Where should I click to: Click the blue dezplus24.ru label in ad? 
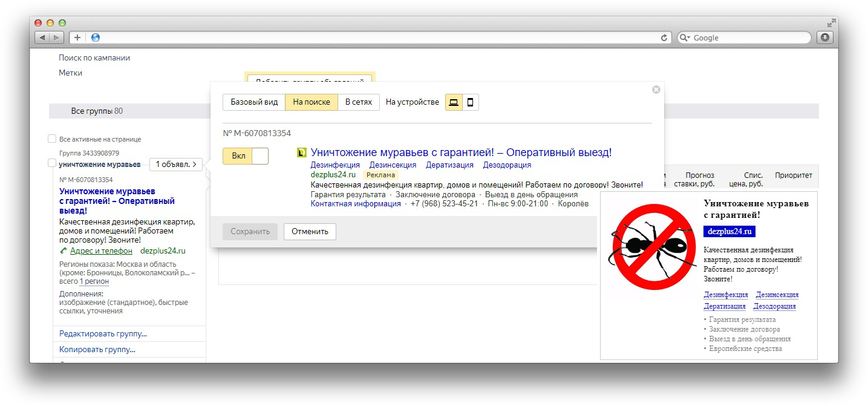[729, 231]
